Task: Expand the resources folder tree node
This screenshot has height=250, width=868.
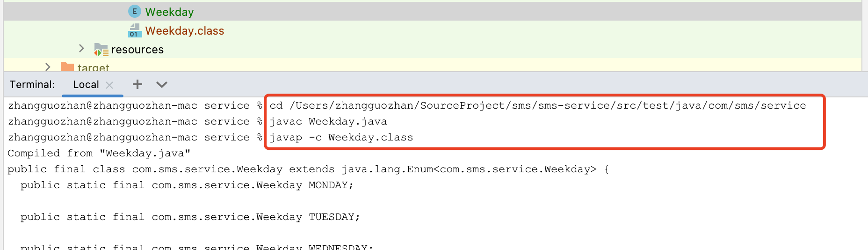Action: 81,49
